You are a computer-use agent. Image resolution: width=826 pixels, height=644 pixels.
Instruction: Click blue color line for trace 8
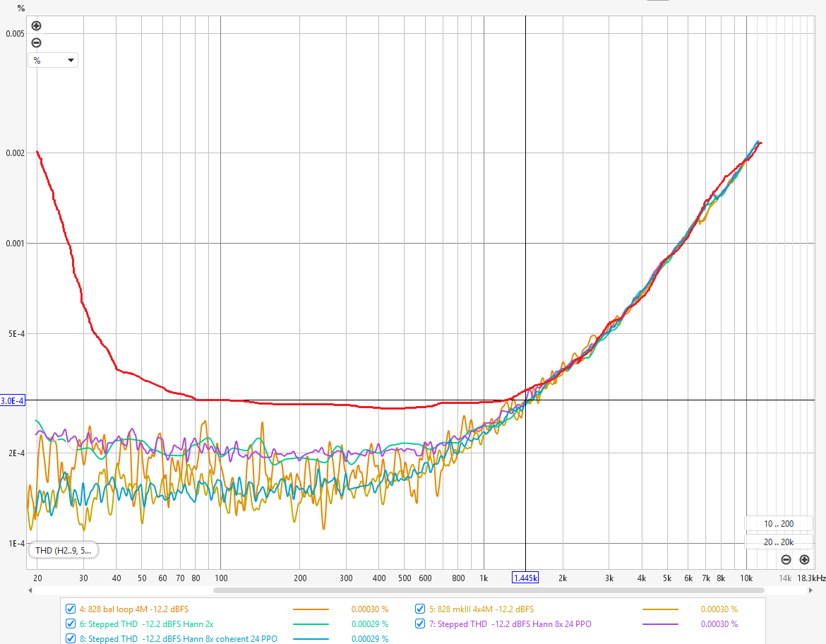point(311,639)
